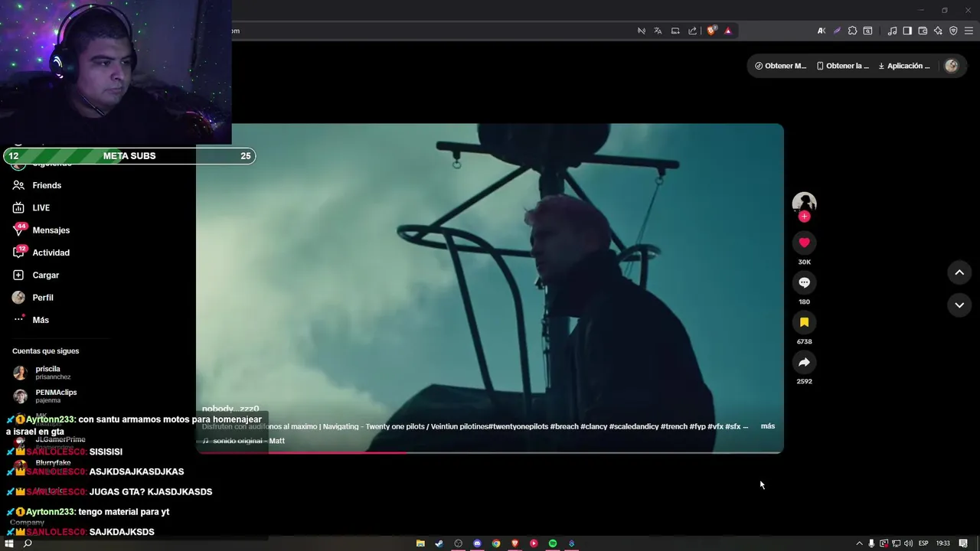Click the tab search icon in toolbar
This screenshot has height=551, width=980.
tap(867, 31)
